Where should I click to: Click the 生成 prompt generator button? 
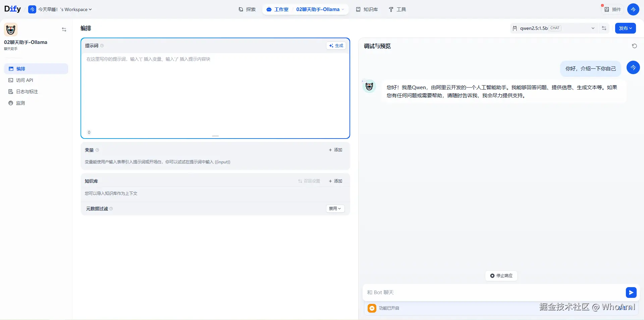(x=336, y=46)
